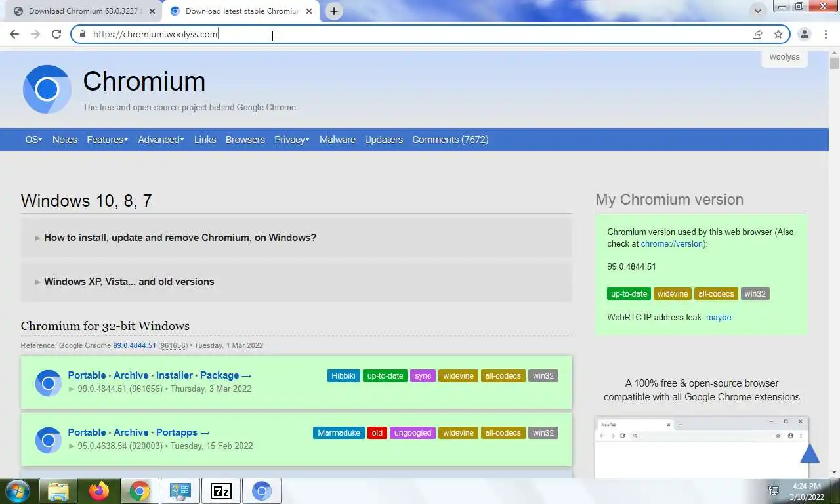Click Portapps link in Marmaduke build

point(183,432)
